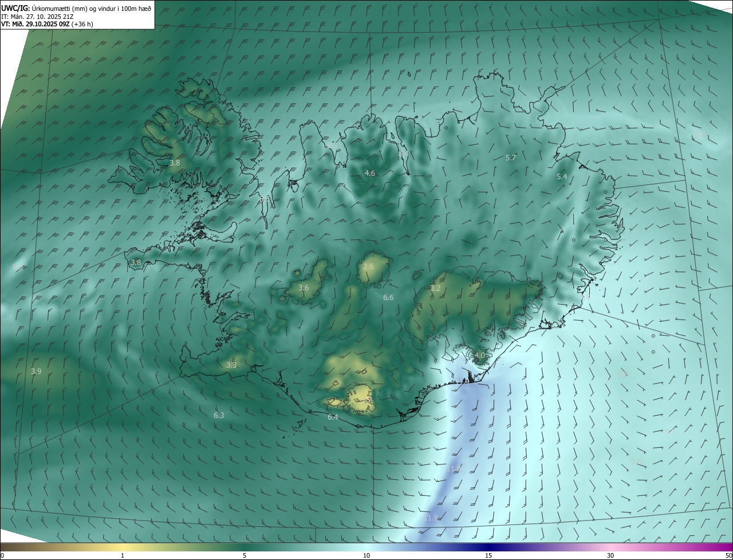Click the "UWC/IG:" label in the header box
This screenshot has width=733, height=560.
[15, 8]
